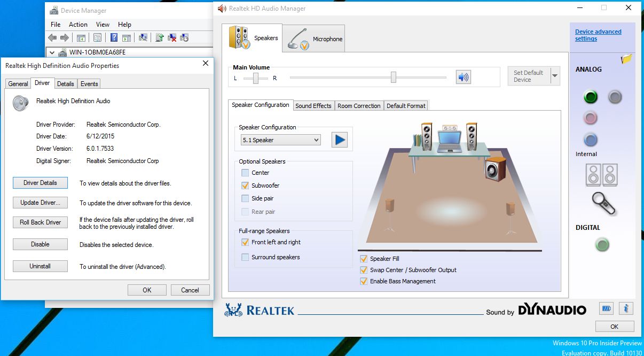Screen dimensions: 644x356
Task: Open the View menu in Device Manager
Action: pos(103,24)
